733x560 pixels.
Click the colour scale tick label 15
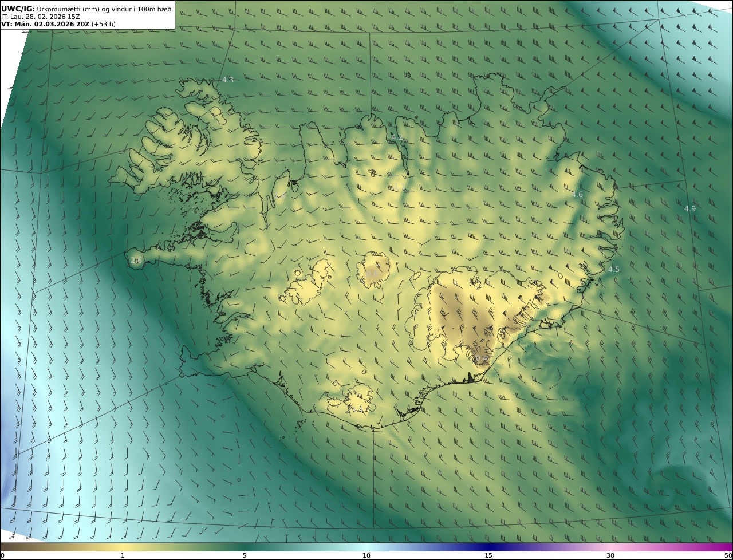click(x=488, y=555)
